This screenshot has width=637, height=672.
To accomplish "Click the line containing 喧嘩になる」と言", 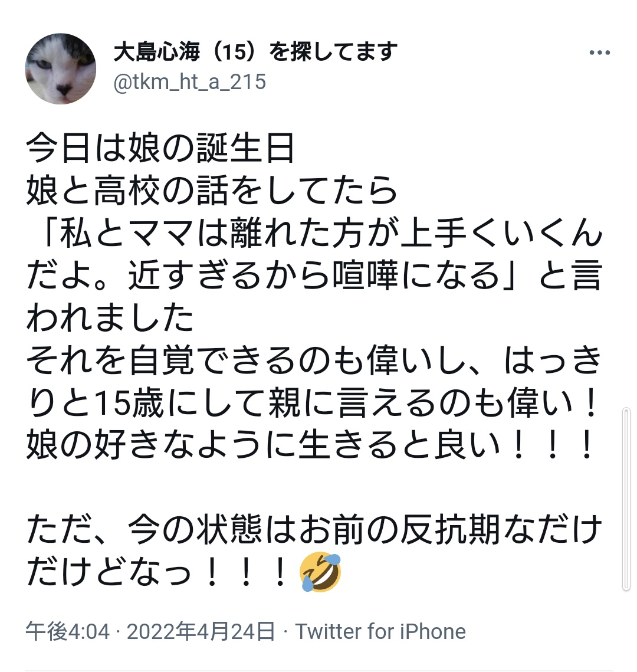I will point(314,275).
